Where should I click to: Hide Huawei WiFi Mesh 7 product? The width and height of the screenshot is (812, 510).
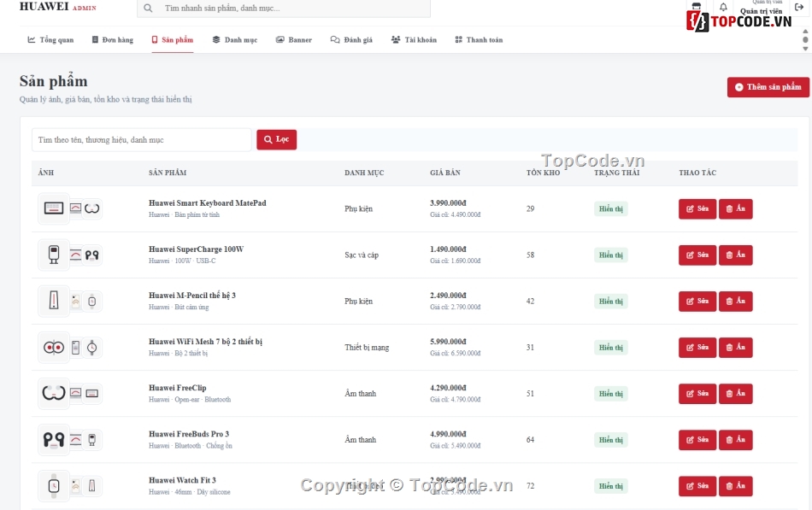735,347
